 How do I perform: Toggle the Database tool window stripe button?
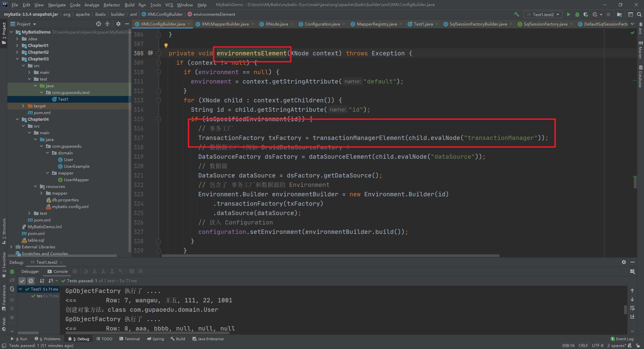pyautogui.click(x=640, y=77)
